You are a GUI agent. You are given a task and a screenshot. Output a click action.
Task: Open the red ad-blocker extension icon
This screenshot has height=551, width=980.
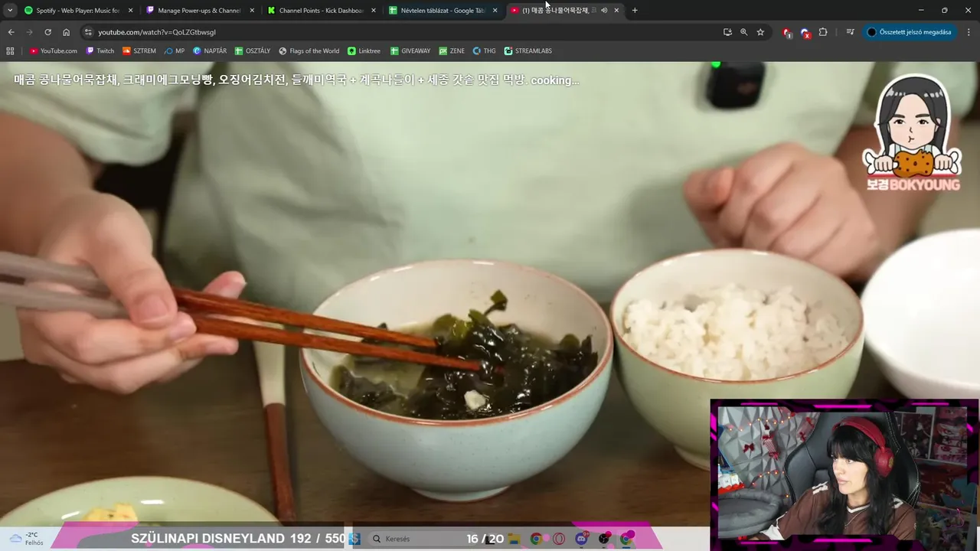click(786, 32)
